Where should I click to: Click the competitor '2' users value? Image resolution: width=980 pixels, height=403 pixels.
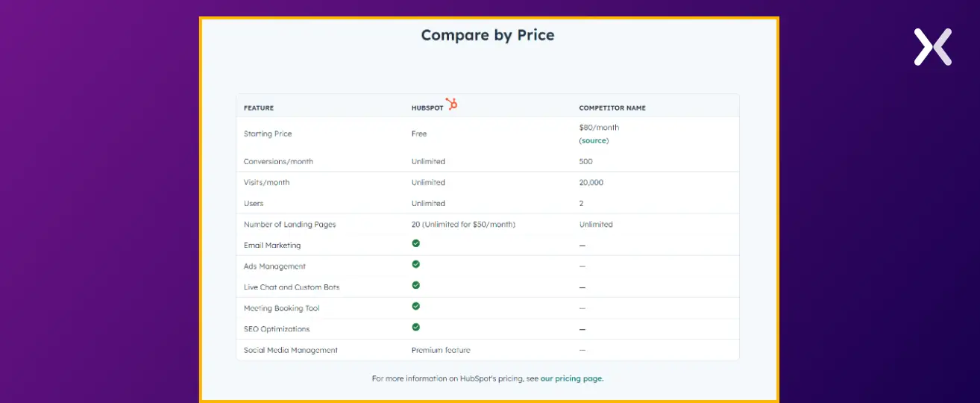point(581,203)
